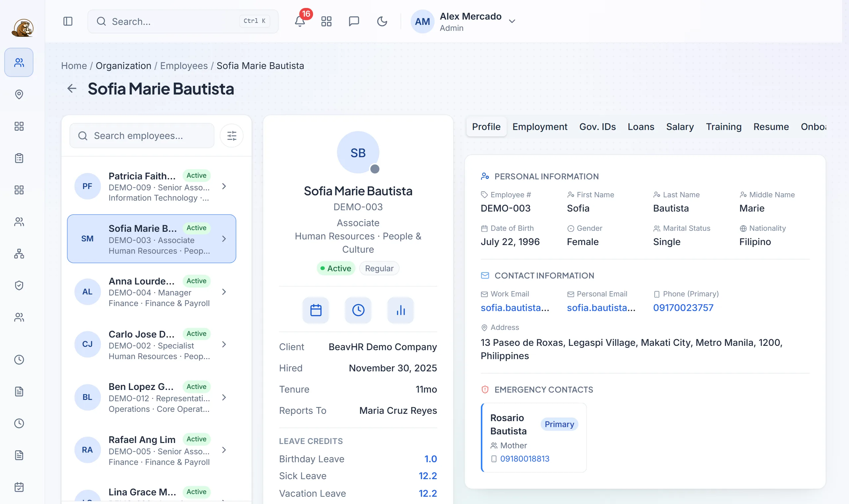Open the Resume tab
849x504 pixels.
771,127
